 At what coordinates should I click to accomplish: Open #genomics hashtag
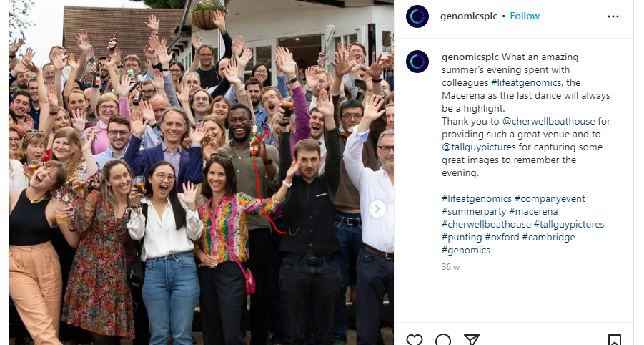pyautogui.click(x=466, y=250)
